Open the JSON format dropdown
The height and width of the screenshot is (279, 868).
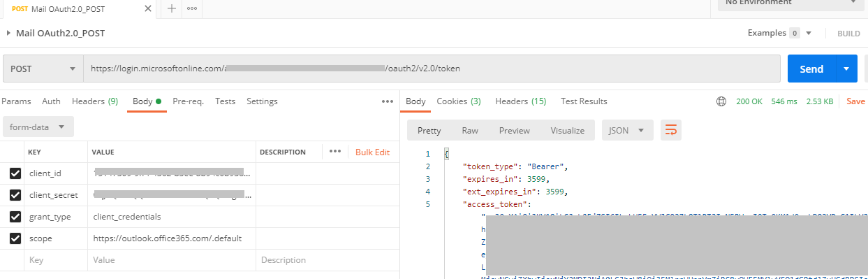(x=628, y=130)
